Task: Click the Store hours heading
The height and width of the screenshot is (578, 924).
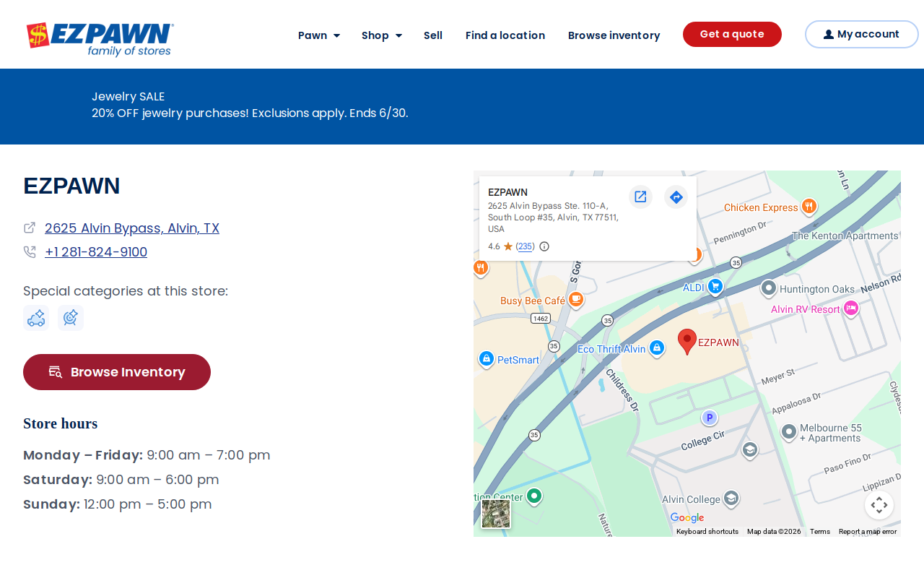Action: click(x=61, y=423)
